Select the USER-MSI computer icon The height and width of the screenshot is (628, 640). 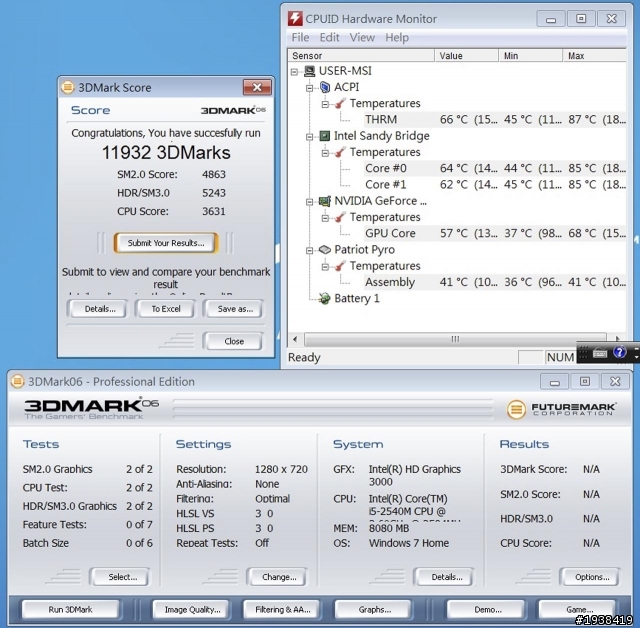point(310,71)
